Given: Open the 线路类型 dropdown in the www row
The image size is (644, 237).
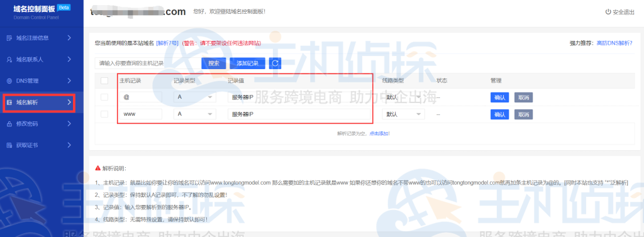Looking at the screenshot, I should coord(403,114).
